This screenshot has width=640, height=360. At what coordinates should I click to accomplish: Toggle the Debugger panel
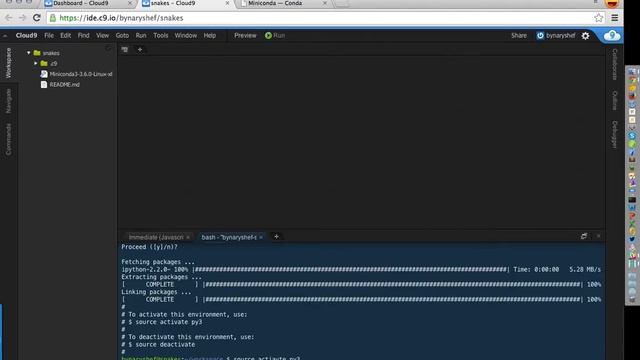click(615, 134)
